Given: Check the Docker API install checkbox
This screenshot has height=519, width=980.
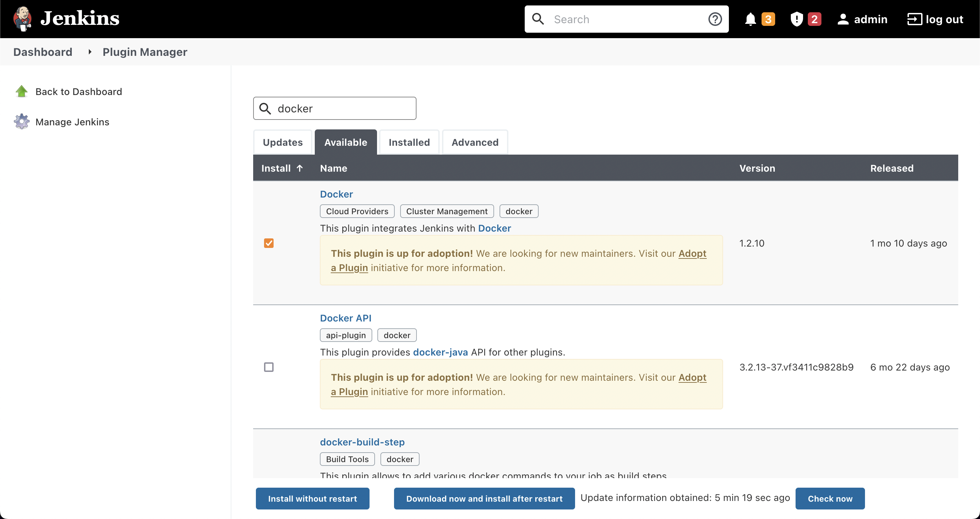Looking at the screenshot, I should (269, 367).
